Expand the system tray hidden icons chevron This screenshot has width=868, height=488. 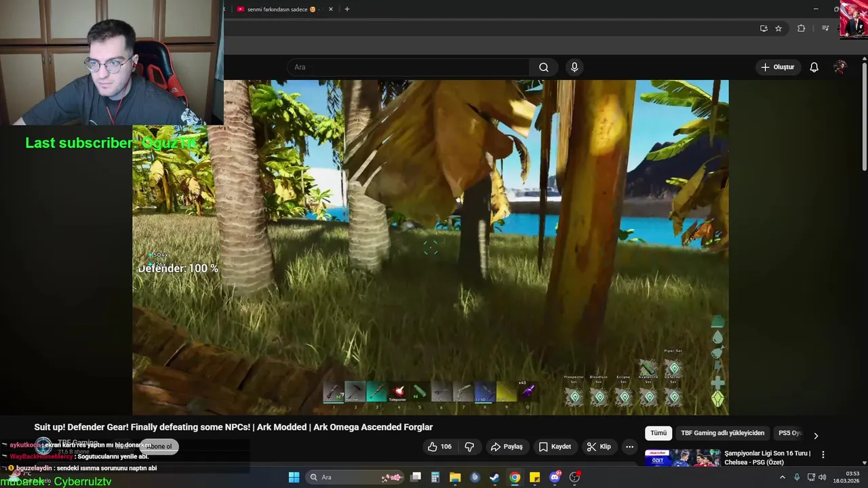pos(782,477)
